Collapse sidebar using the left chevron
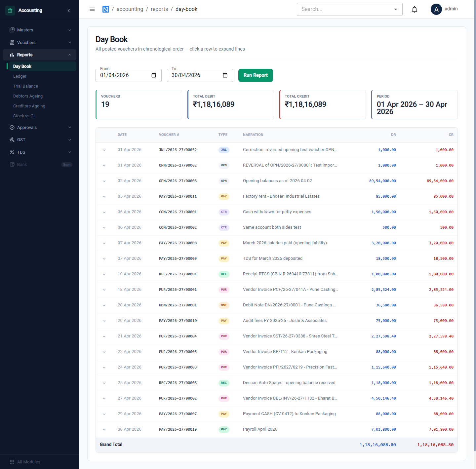This screenshot has width=476, height=469. (69, 11)
